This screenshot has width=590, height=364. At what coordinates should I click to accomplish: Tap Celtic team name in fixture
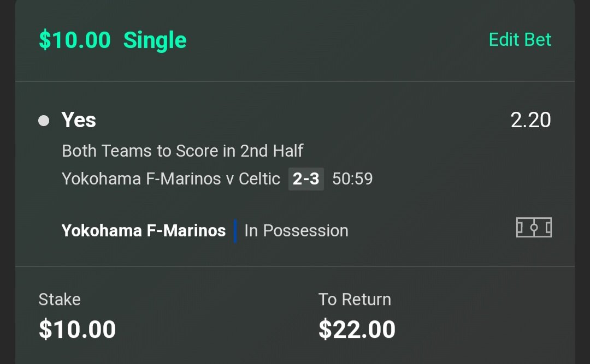click(259, 178)
